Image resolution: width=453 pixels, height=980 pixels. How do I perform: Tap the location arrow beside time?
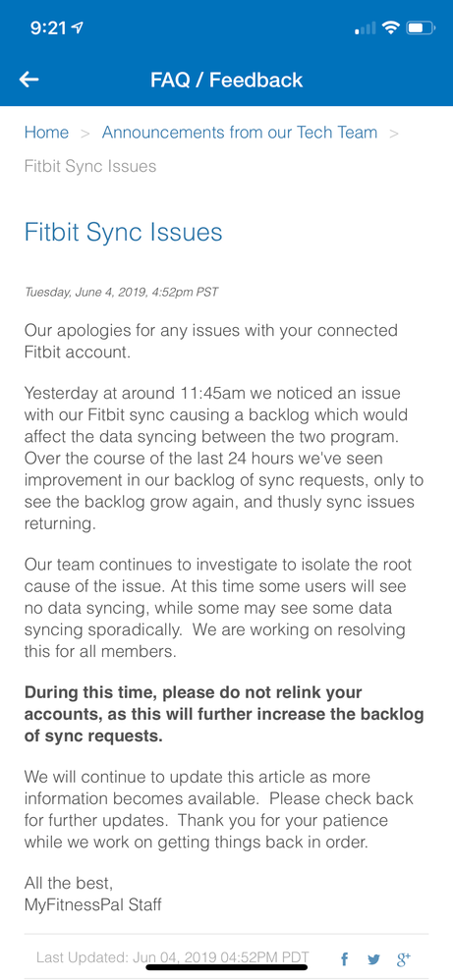pos(79,27)
